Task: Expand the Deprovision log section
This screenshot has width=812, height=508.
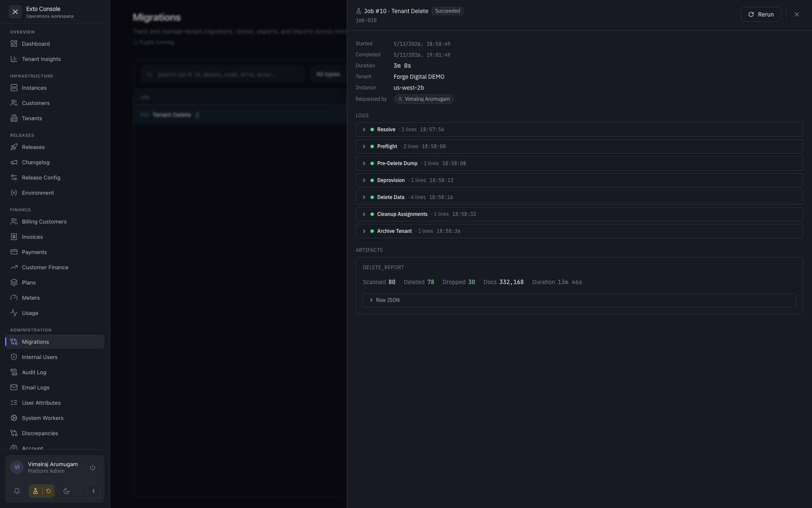Action: pyautogui.click(x=579, y=180)
